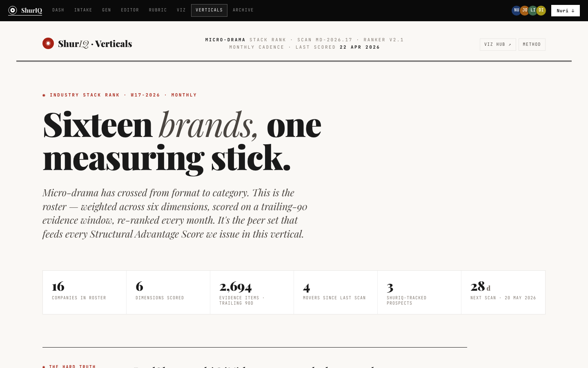Viewport: 588px width, 368px height.
Task: Click the NEXT SCAN countdown card
Action: point(503,292)
